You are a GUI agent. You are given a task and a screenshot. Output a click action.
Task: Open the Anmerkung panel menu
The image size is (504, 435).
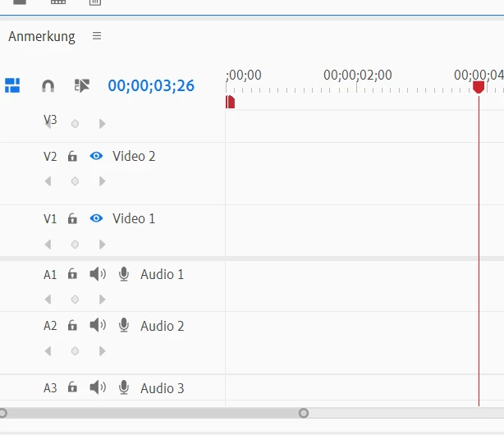pyautogui.click(x=97, y=35)
